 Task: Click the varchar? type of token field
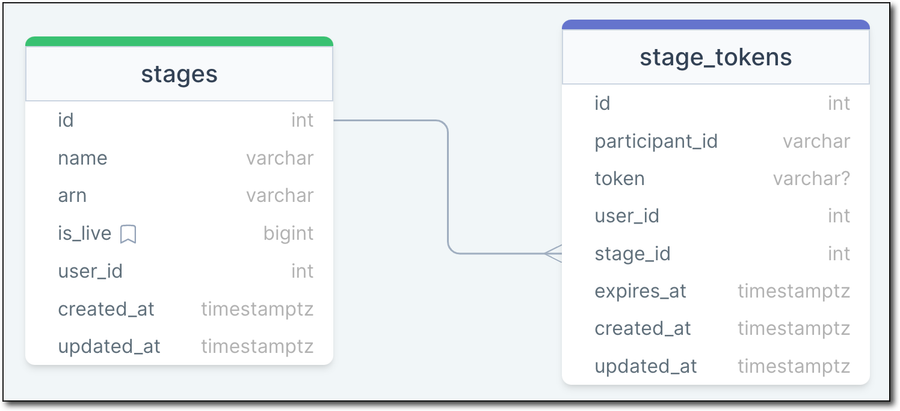click(x=811, y=179)
